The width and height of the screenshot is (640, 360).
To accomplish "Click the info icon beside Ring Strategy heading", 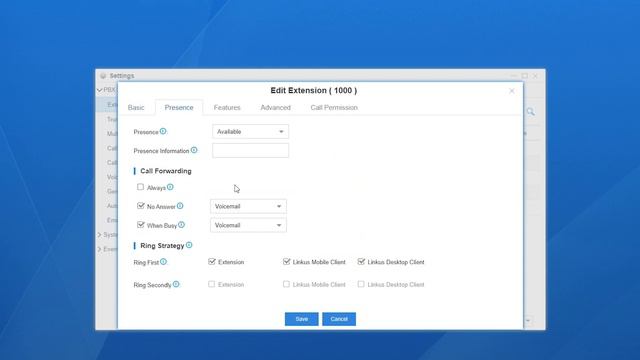I will point(189,245).
